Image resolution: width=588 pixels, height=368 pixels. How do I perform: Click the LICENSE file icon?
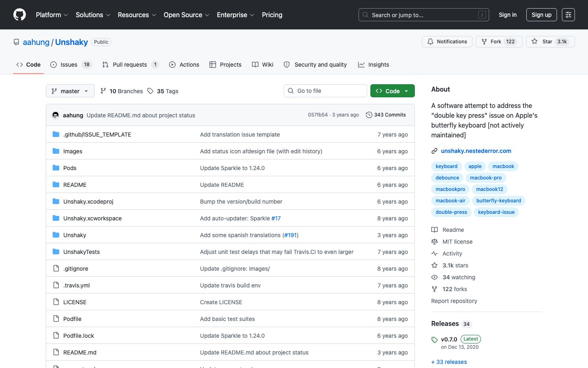click(56, 302)
